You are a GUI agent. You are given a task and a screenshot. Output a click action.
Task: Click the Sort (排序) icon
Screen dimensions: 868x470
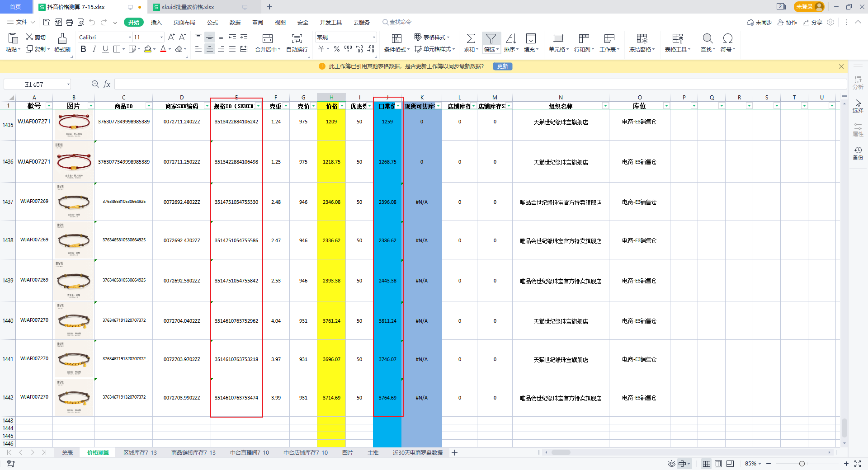pyautogui.click(x=511, y=39)
